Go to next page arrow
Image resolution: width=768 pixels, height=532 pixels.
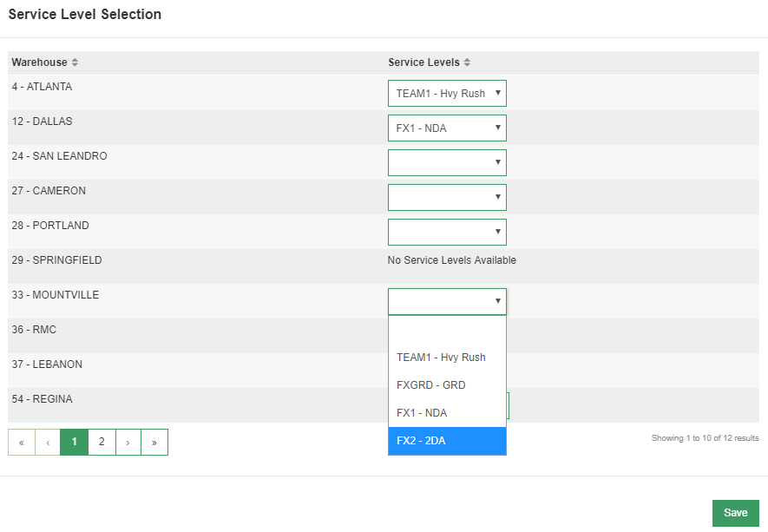tap(128, 443)
